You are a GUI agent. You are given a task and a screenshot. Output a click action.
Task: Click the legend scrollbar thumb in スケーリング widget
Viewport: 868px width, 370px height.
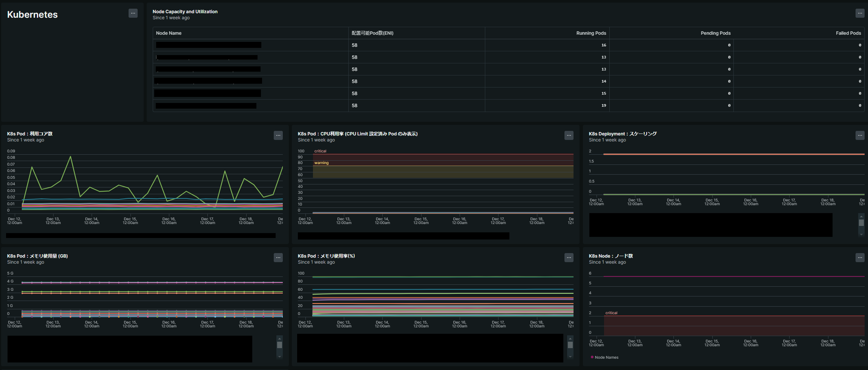(x=861, y=223)
